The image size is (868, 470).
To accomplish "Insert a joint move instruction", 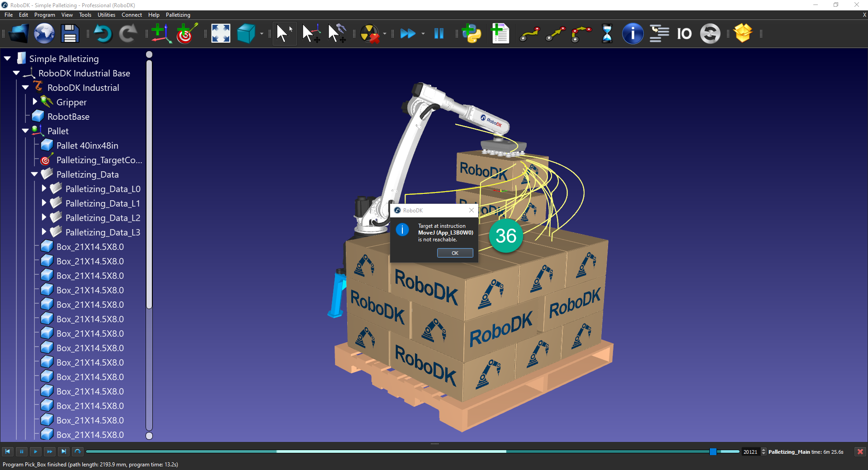I will click(x=529, y=33).
